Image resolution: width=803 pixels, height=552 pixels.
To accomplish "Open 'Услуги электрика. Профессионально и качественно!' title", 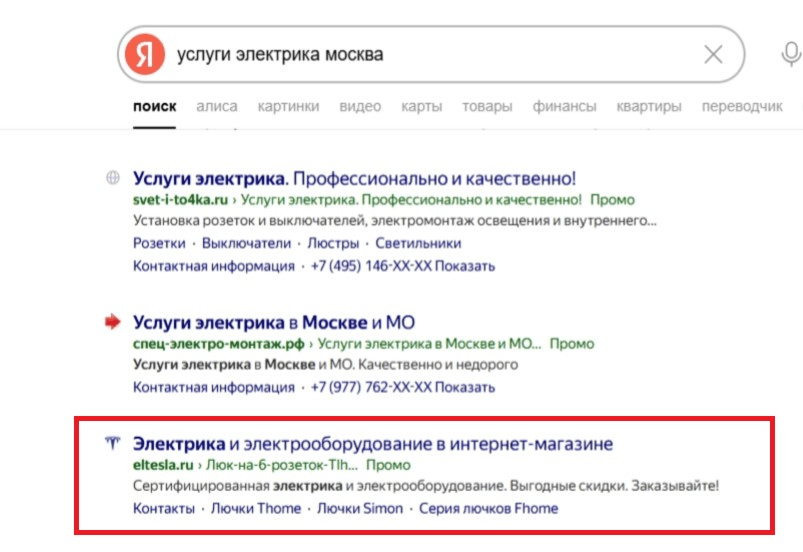I will (x=354, y=178).
